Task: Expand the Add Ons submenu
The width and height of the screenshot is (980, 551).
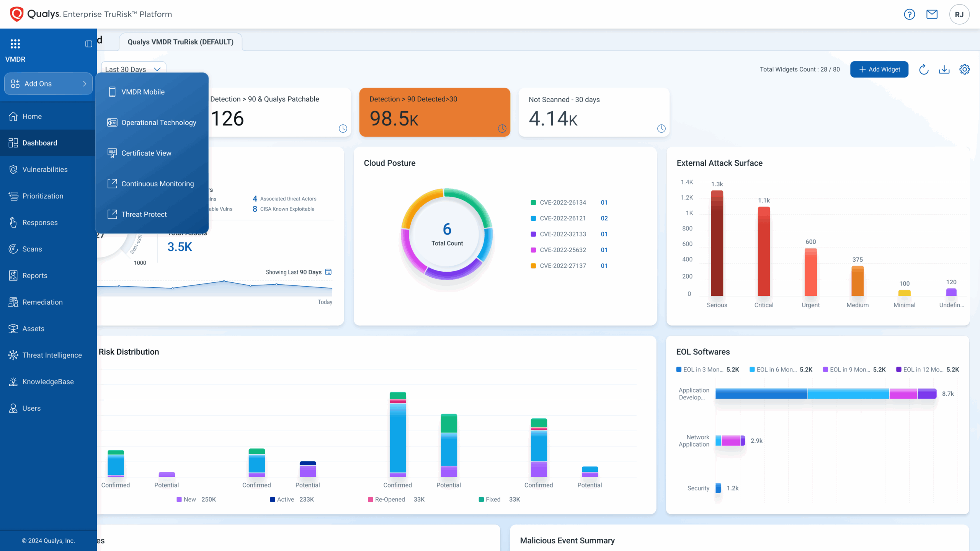Action: [x=48, y=84]
